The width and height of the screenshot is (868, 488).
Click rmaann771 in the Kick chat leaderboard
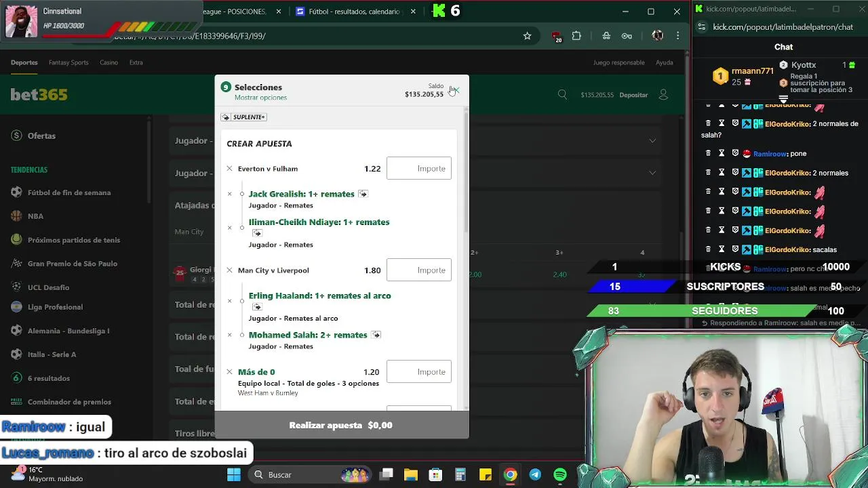[x=752, y=71]
